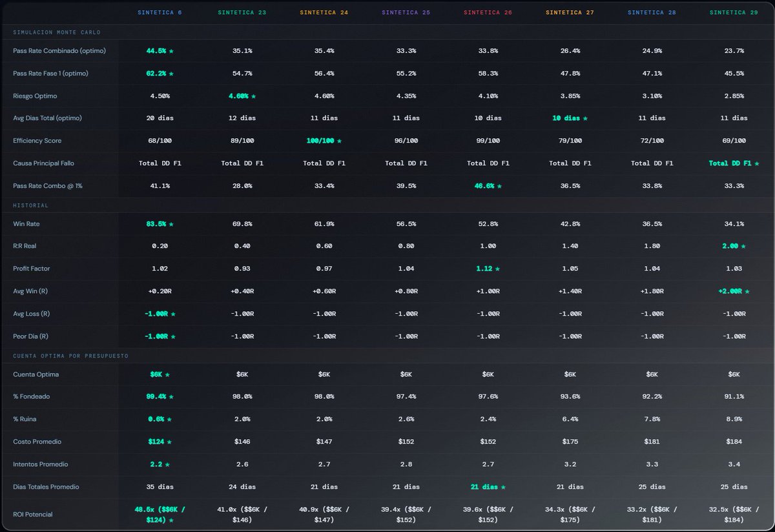The height and width of the screenshot is (532, 775).
Task: Select the 20 dias Avg Dias Total value
Action: pyautogui.click(x=160, y=118)
